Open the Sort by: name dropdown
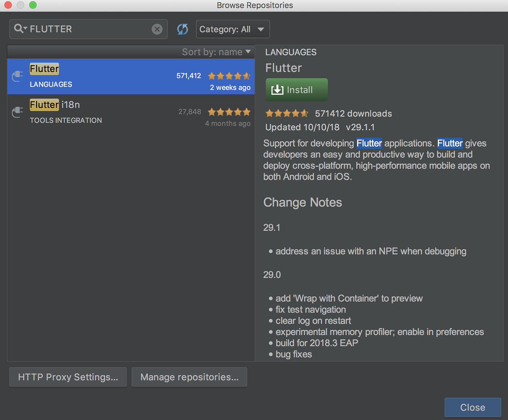508x420 pixels. coord(216,52)
